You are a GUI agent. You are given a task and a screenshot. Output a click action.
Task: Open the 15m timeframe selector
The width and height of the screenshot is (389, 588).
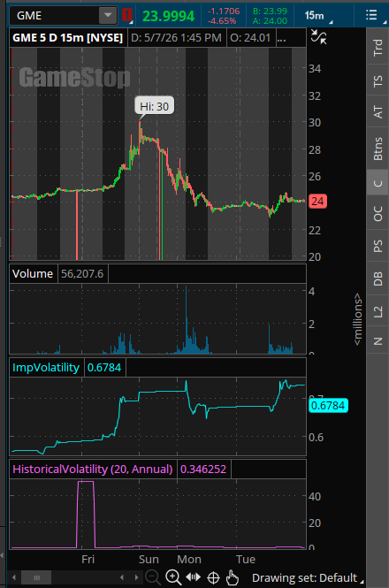(x=317, y=15)
